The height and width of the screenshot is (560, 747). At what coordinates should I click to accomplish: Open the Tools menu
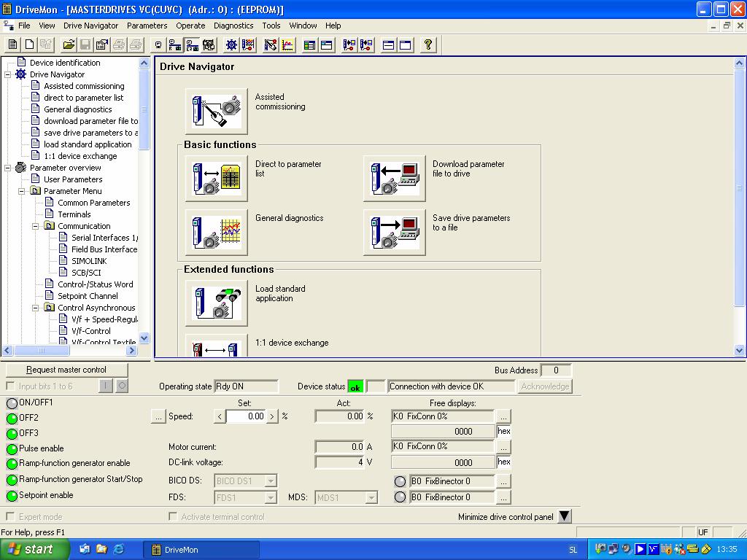[x=271, y=26]
